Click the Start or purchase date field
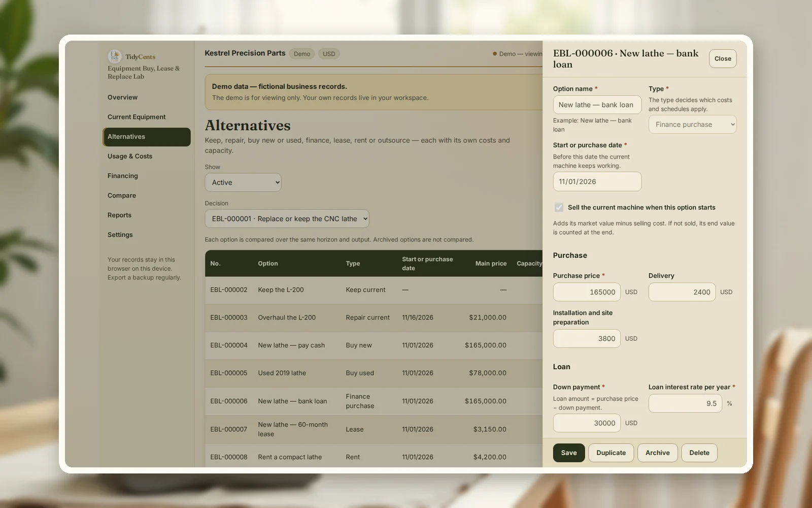Screen dimensions: 812x508 (x=597, y=181)
